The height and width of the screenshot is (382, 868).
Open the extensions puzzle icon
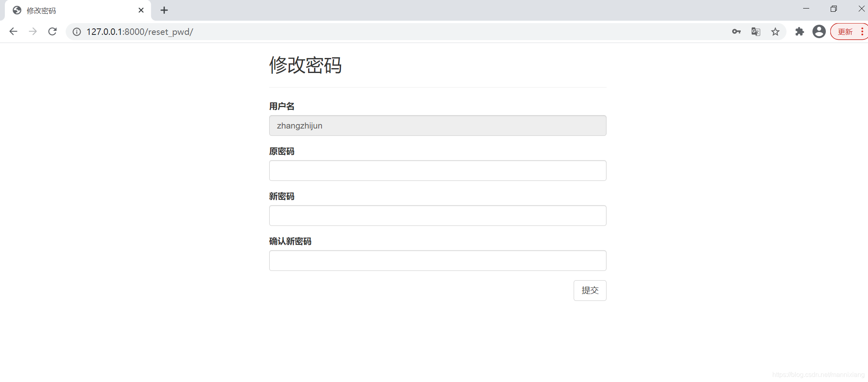coord(799,32)
